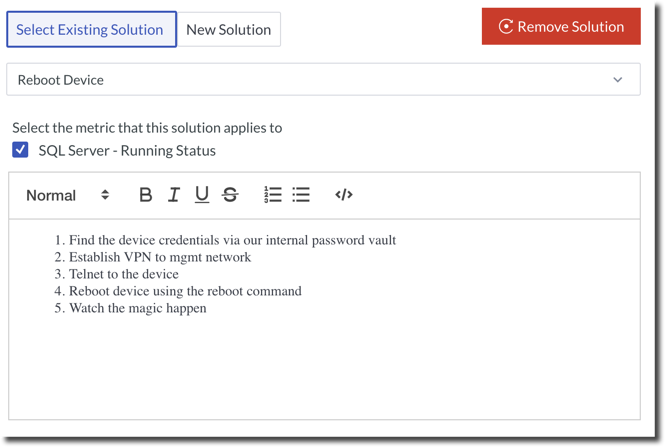Click the chevron on the solution selector
The width and height of the screenshot is (665, 447).
pos(617,80)
